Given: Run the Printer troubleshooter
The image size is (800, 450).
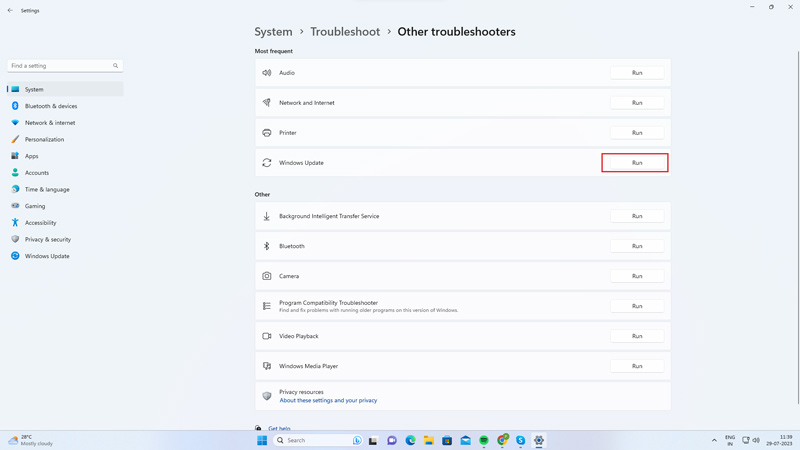Looking at the screenshot, I should [x=637, y=133].
